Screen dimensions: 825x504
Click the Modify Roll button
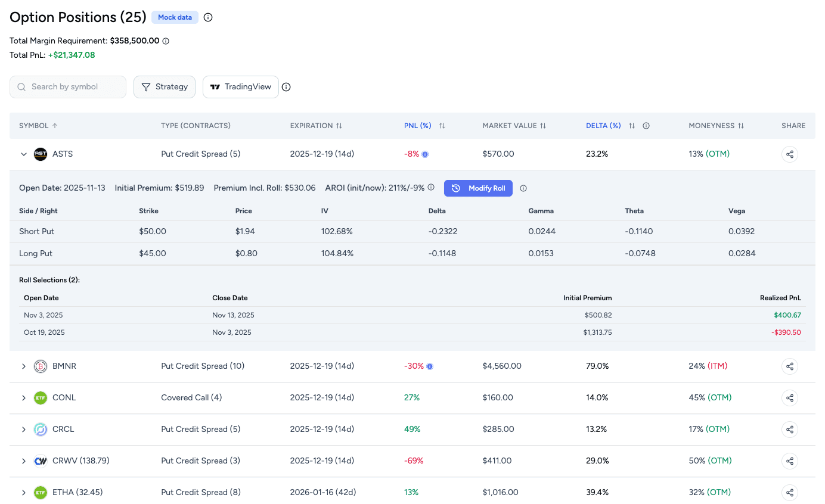pyautogui.click(x=478, y=188)
